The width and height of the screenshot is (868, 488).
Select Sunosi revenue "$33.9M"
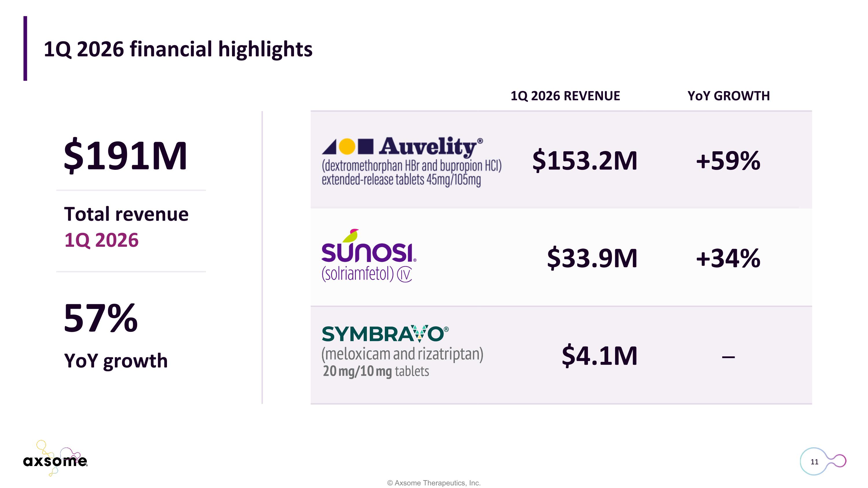pyautogui.click(x=592, y=258)
